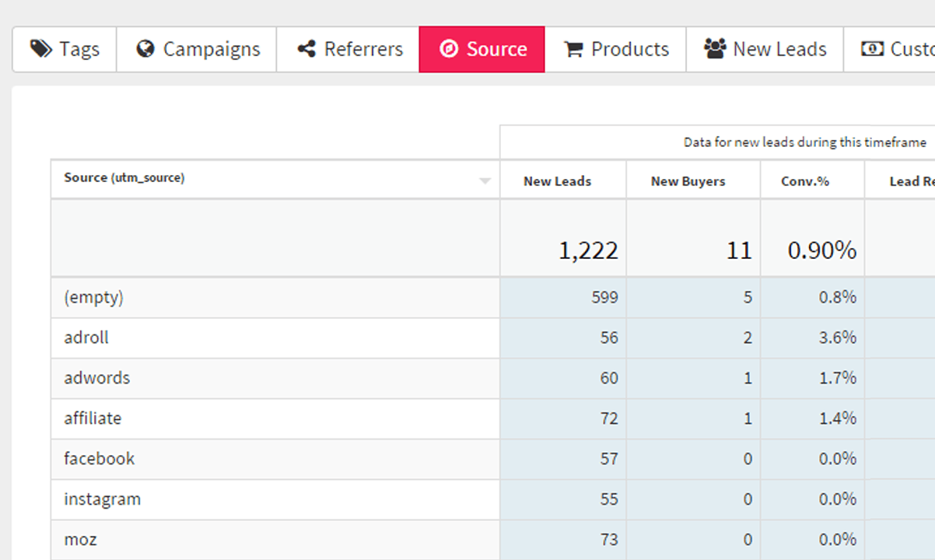Click (empty) row's conversion rate 0.8%

pyautogui.click(x=838, y=297)
